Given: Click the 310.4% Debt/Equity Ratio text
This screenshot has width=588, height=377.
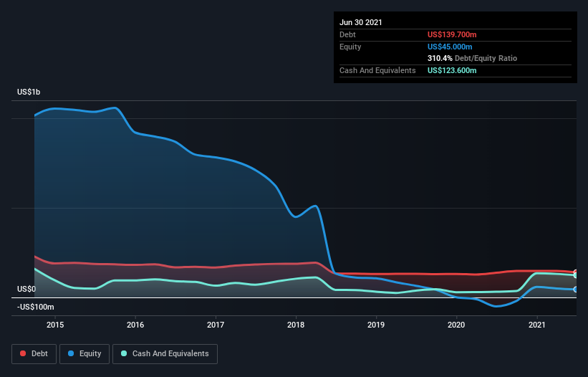Looking at the screenshot, I should point(472,58).
